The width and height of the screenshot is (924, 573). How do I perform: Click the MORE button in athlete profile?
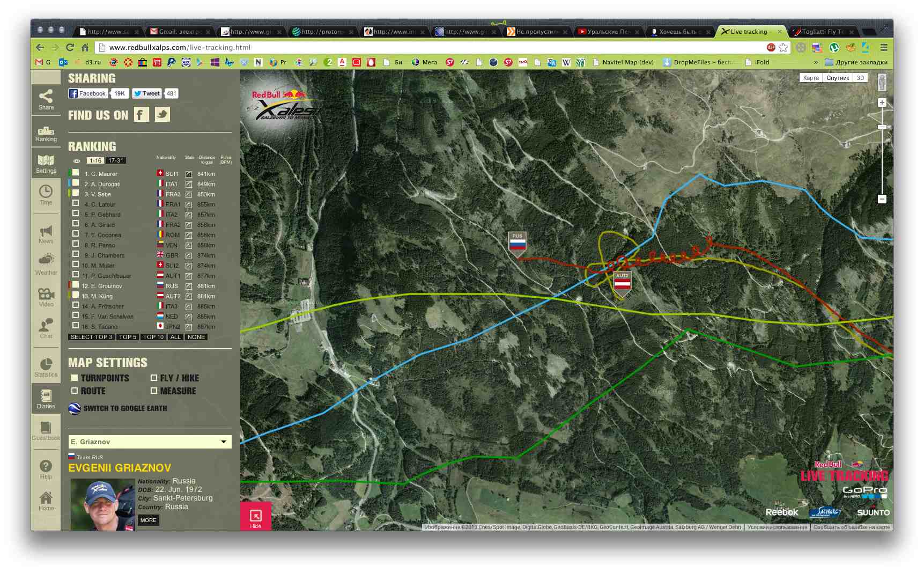point(148,520)
